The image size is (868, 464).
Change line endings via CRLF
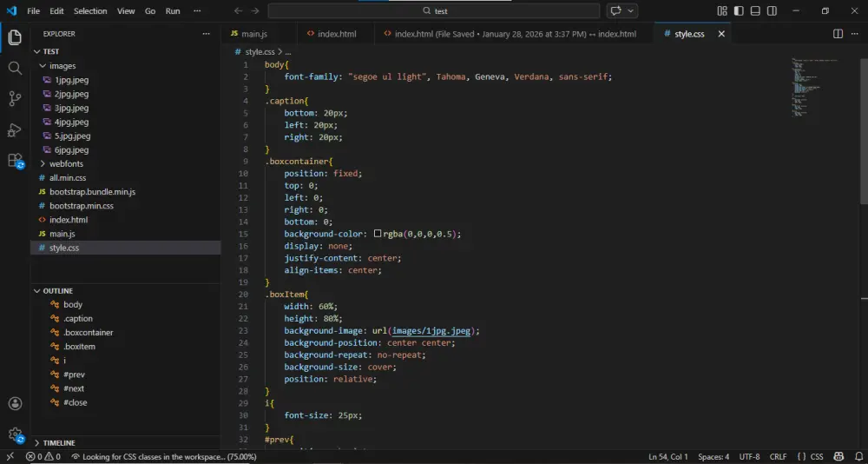[x=778, y=457]
